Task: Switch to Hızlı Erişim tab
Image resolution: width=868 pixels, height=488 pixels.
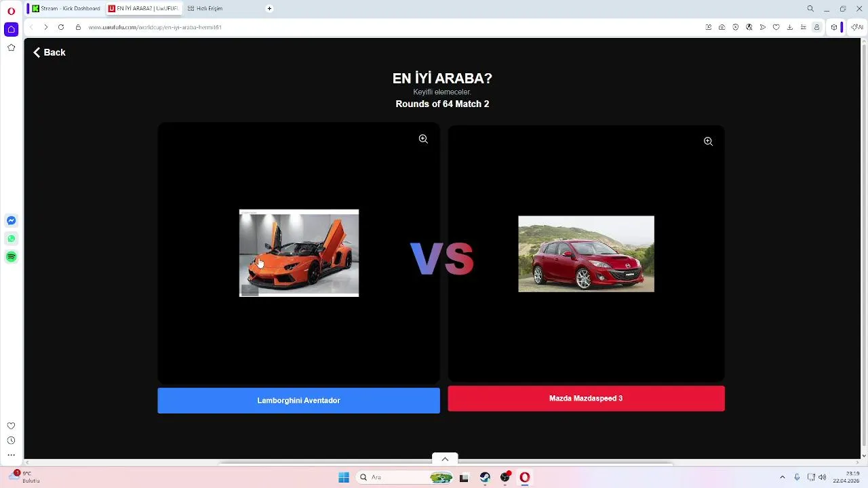Action: 205,9
